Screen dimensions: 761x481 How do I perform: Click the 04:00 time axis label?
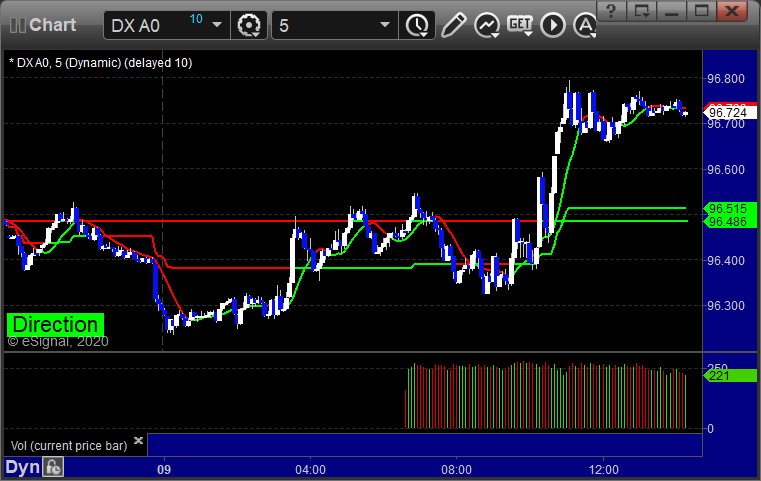[311, 470]
